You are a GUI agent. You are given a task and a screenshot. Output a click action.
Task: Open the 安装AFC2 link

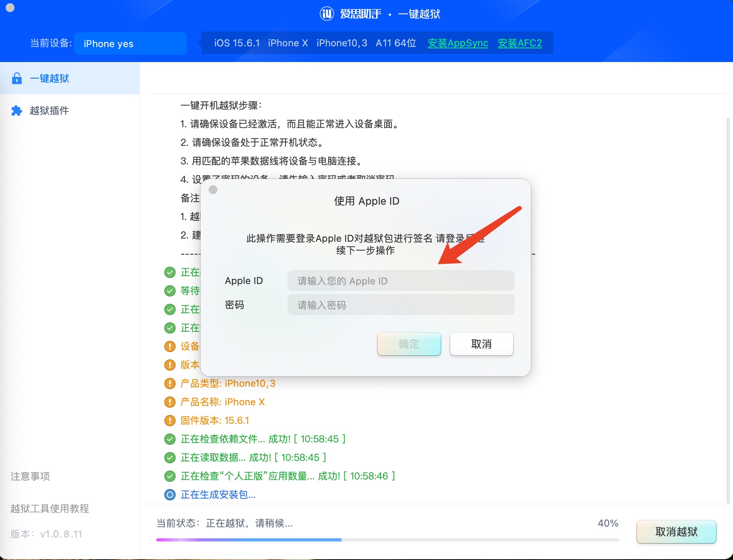[x=520, y=43]
